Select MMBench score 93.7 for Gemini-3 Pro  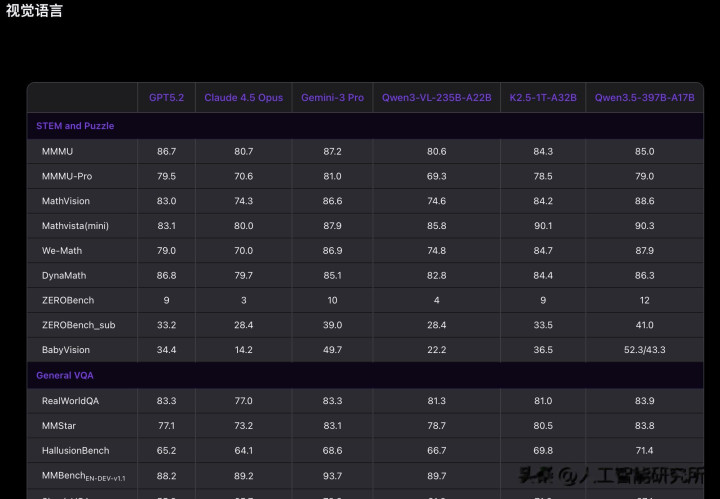(332, 476)
